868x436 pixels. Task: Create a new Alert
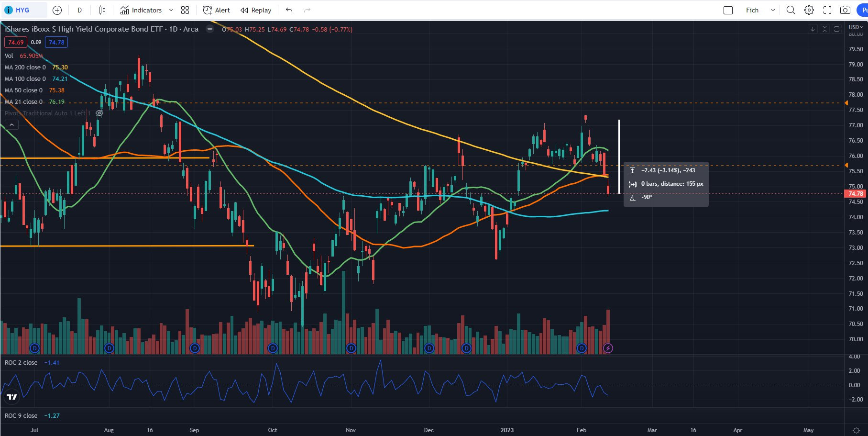click(216, 10)
